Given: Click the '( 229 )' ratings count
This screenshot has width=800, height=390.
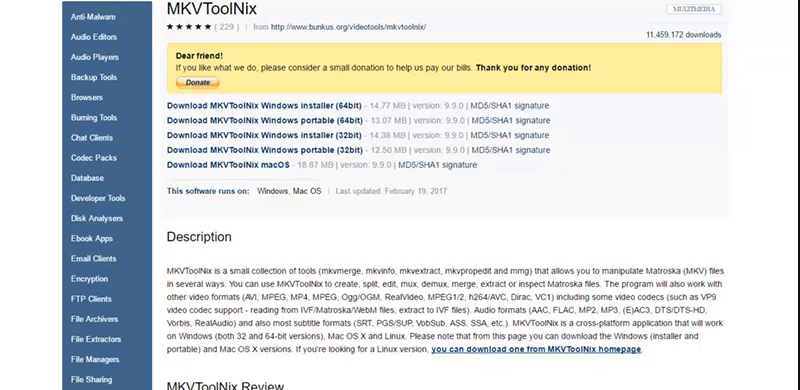Looking at the screenshot, I should [227, 27].
